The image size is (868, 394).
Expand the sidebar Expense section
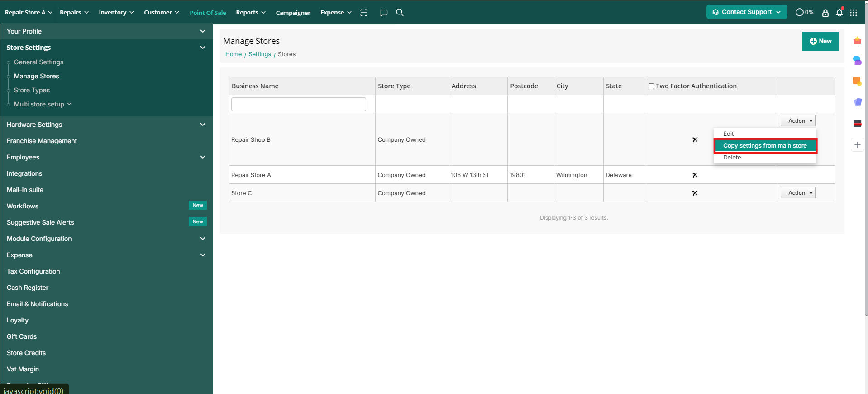click(x=106, y=255)
